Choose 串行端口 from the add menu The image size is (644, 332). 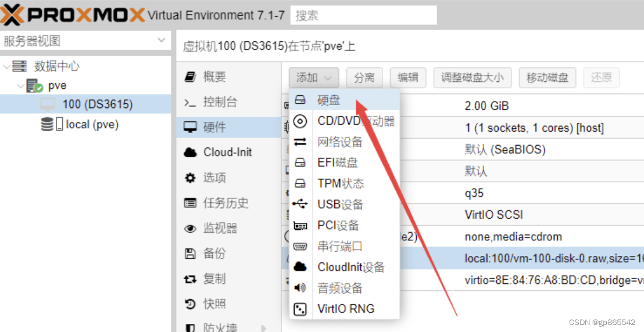point(345,246)
